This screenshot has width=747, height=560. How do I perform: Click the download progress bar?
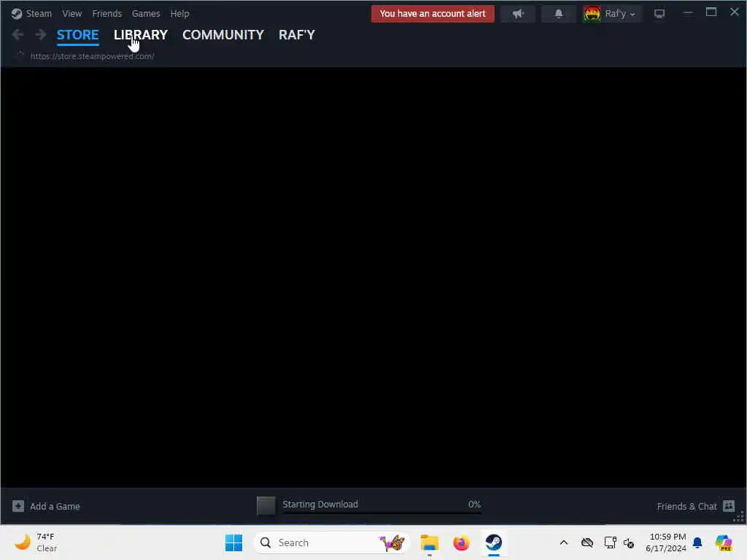pyautogui.click(x=382, y=513)
